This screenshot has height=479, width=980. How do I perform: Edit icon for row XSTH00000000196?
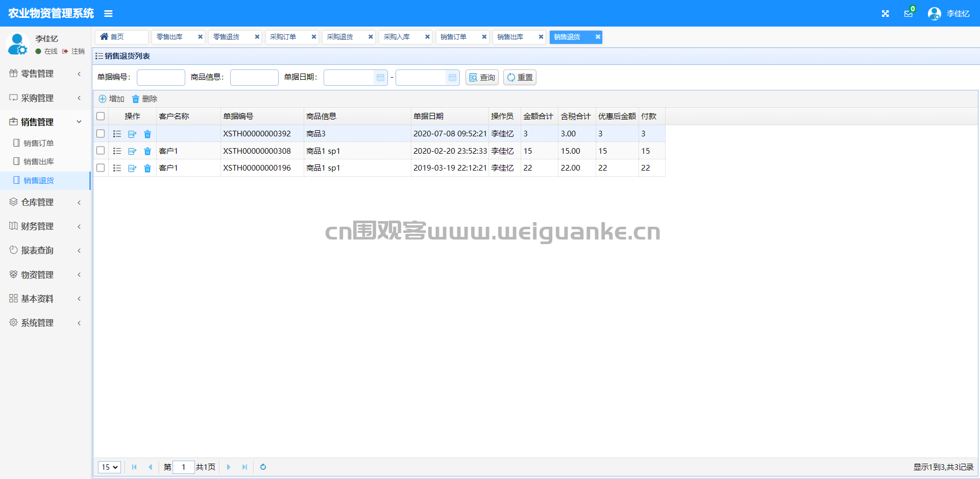pos(132,168)
